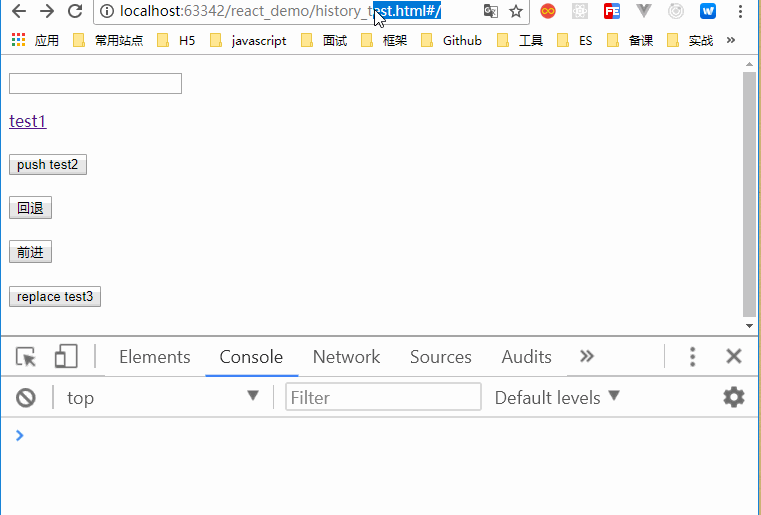Click the browser back arrow

(x=18, y=12)
